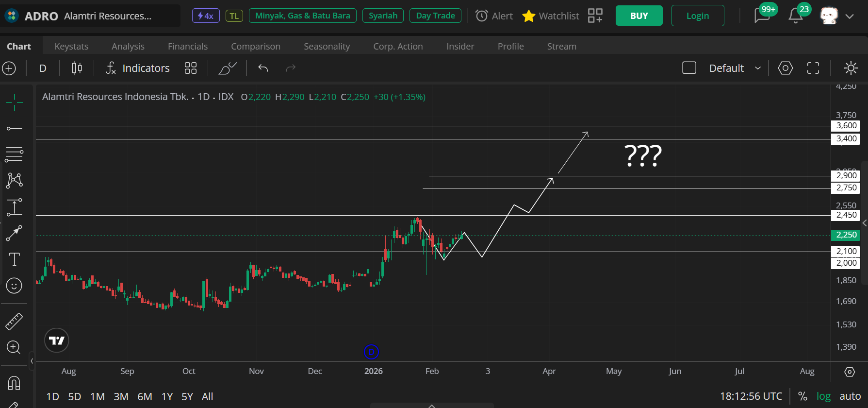Select the Text tool

[14, 259]
